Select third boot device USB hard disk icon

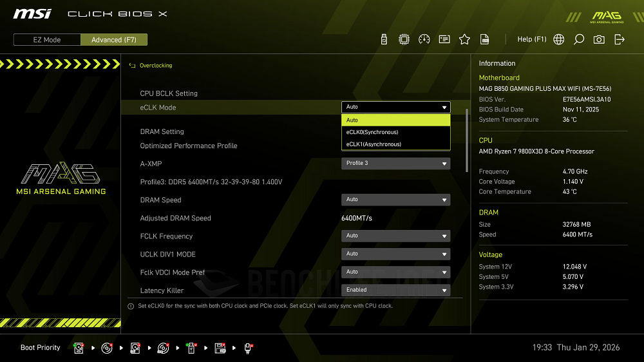(135, 348)
